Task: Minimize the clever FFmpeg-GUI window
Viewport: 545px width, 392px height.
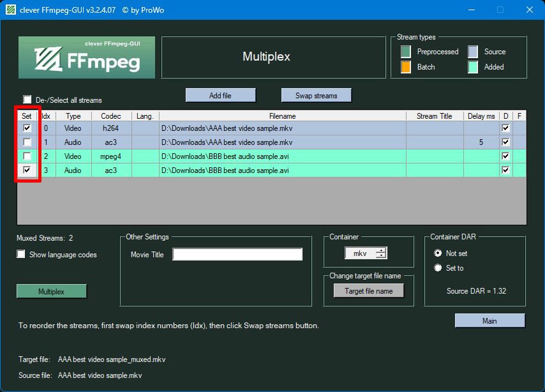Action: click(x=472, y=10)
